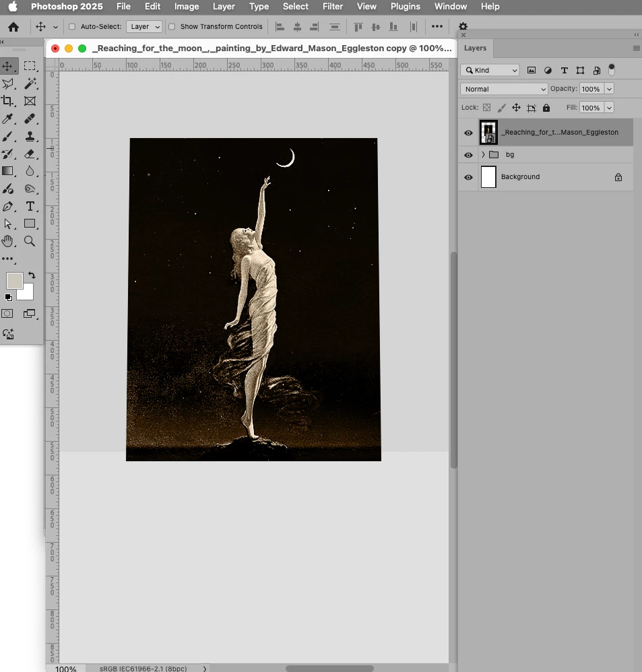Select the Magic Wand tool
This screenshot has width=642, height=672.
pyautogui.click(x=30, y=83)
